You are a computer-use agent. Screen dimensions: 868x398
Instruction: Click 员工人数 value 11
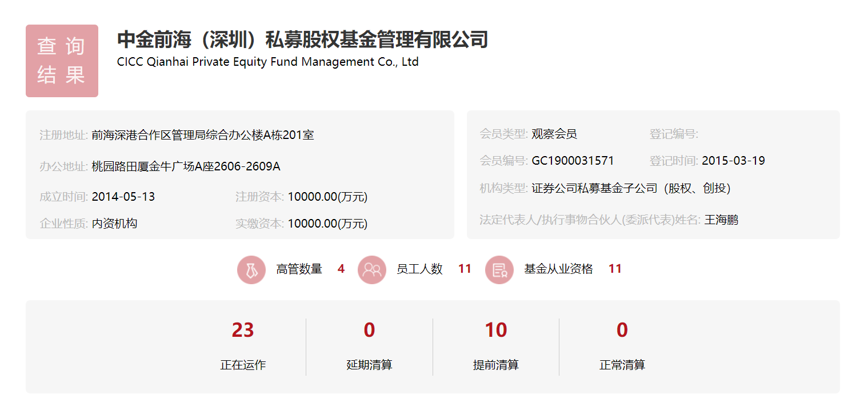click(465, 269)
